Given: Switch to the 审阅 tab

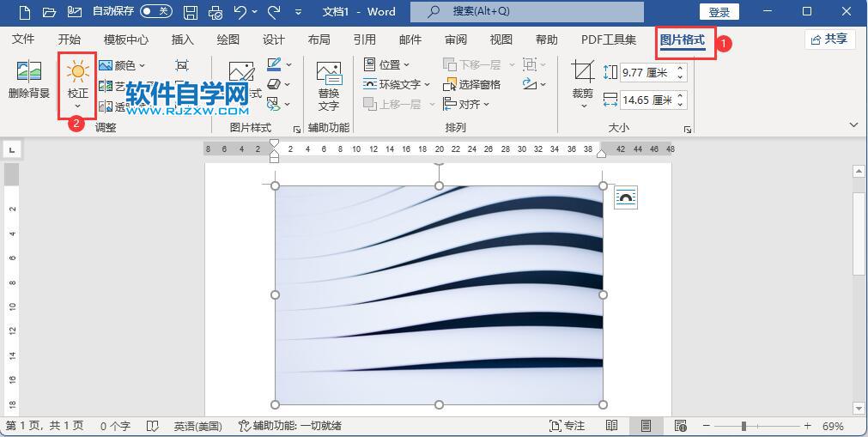Looking at the screenshot, I should point(456,39).
